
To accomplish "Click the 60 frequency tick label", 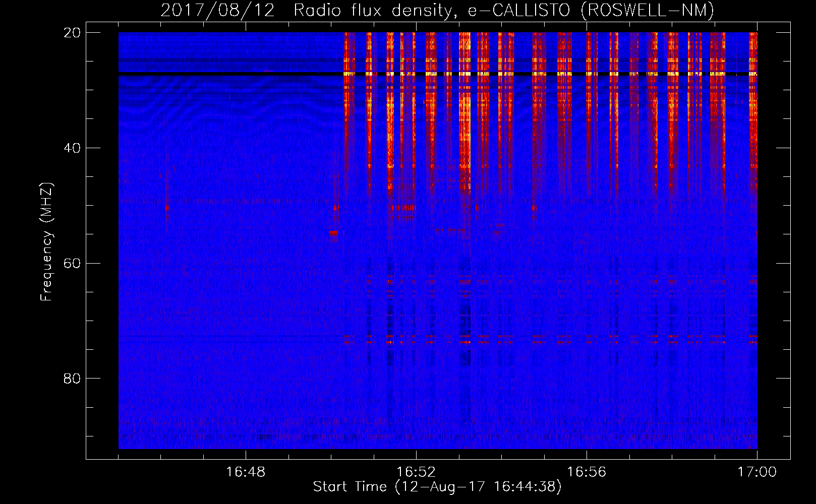I will click(72, 263).
